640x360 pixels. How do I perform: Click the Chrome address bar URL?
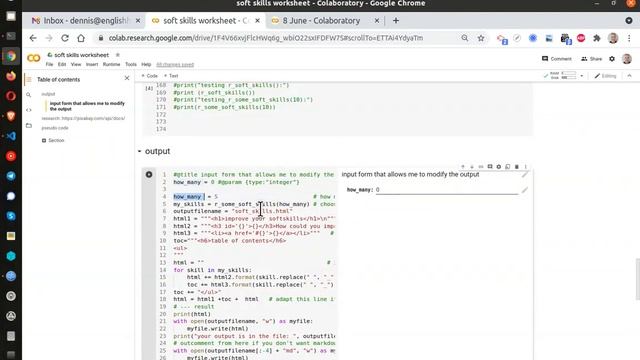click(x=266, y=38)
